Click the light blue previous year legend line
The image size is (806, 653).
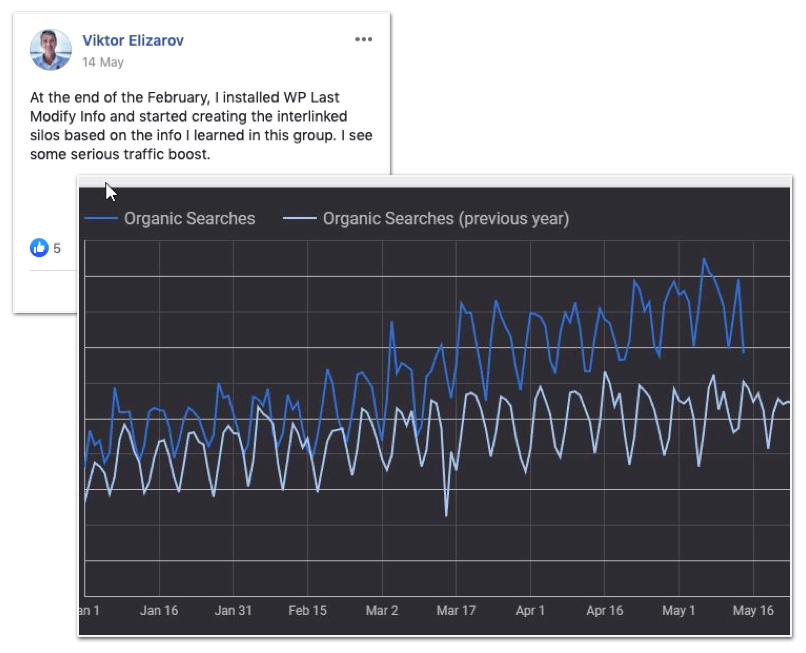coord(300,218)
